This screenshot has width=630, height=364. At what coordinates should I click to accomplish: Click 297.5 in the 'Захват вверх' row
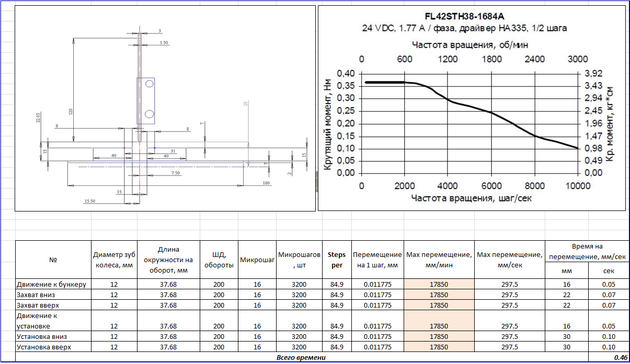click(510, 305)
